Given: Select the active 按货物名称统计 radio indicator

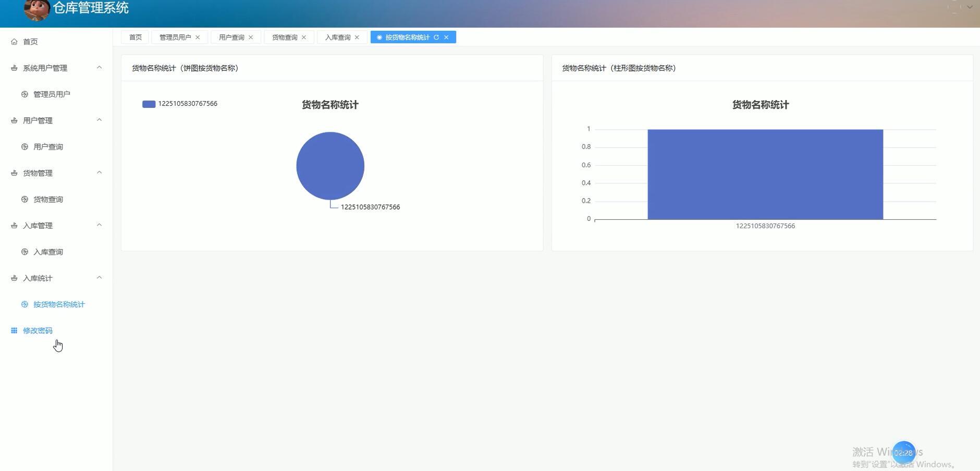Looking at the screenshot, I should coord(378,37).
